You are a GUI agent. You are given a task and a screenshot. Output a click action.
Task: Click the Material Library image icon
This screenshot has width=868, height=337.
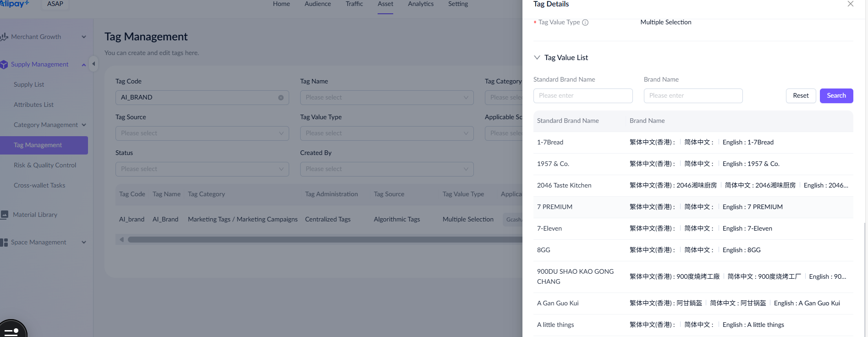[5, 215]
